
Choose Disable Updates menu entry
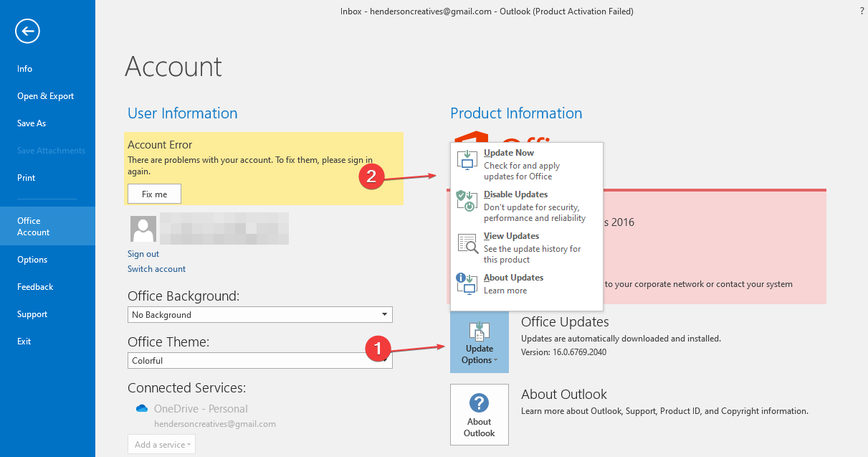click(527, 206)
